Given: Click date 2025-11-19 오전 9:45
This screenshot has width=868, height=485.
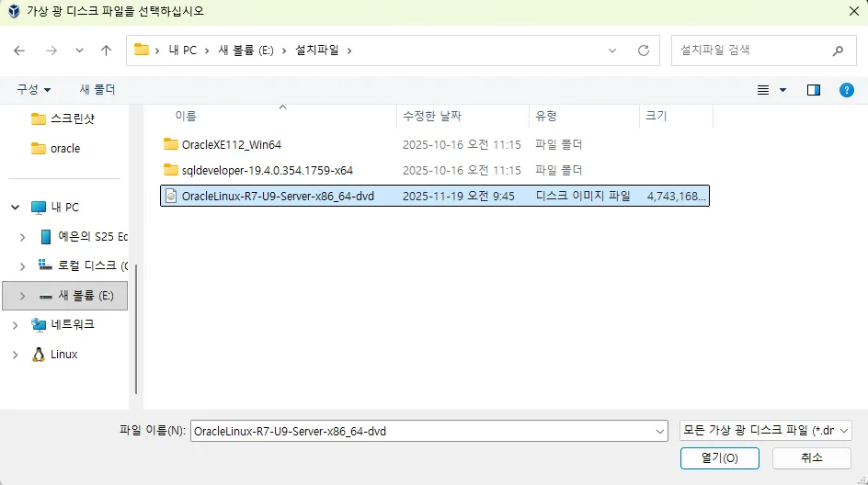Looking at the screenshot, I should coord(458,197).
